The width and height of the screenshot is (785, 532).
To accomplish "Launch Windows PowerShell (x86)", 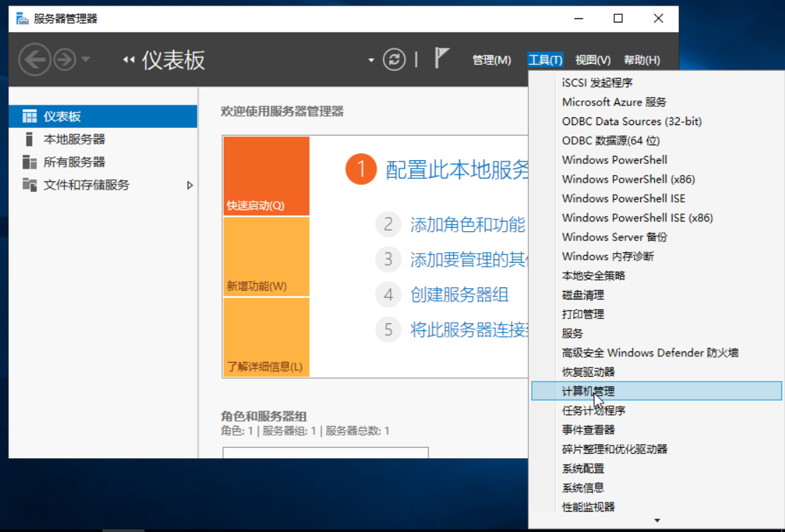I will coord(656,179).
